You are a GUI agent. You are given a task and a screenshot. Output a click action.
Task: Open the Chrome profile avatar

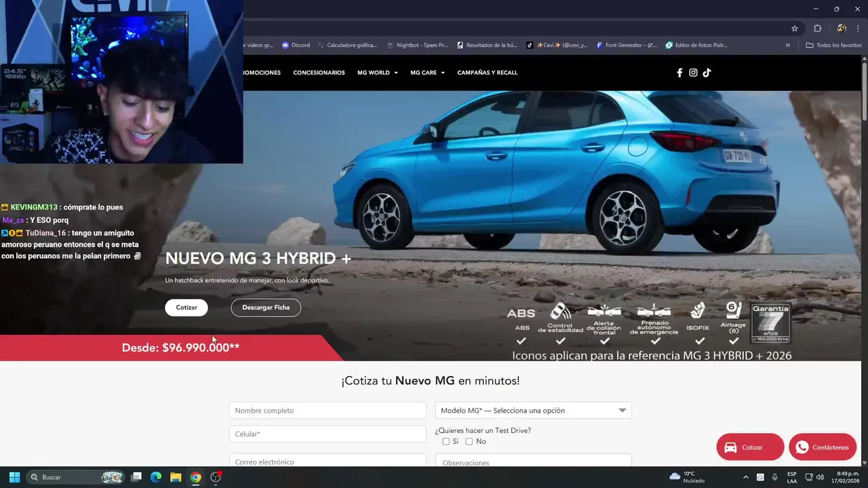coord(841,28)
